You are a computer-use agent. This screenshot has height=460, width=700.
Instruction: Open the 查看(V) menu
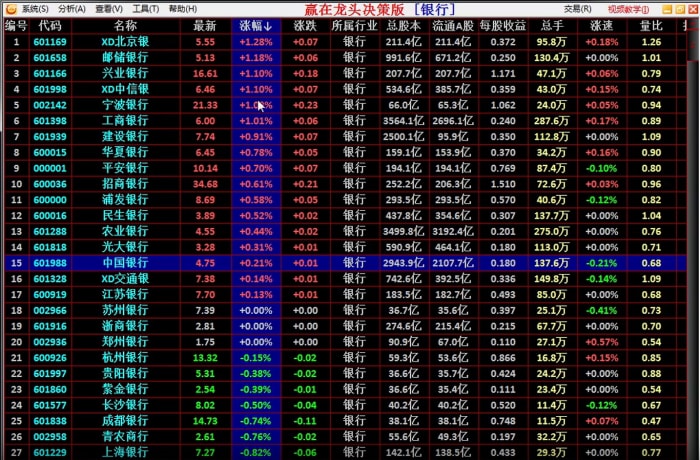coord(109,9)
